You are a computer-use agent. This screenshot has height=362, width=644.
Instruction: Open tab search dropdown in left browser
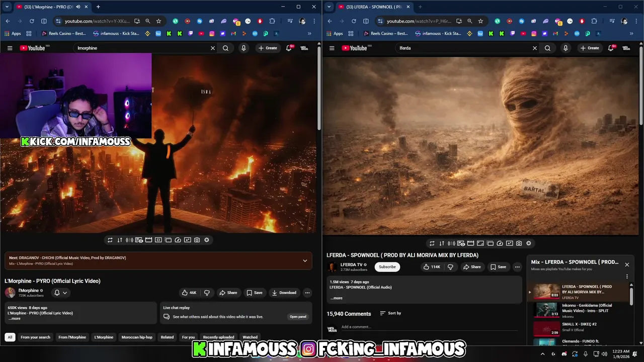pyautogui.click(x=7, y=7)
